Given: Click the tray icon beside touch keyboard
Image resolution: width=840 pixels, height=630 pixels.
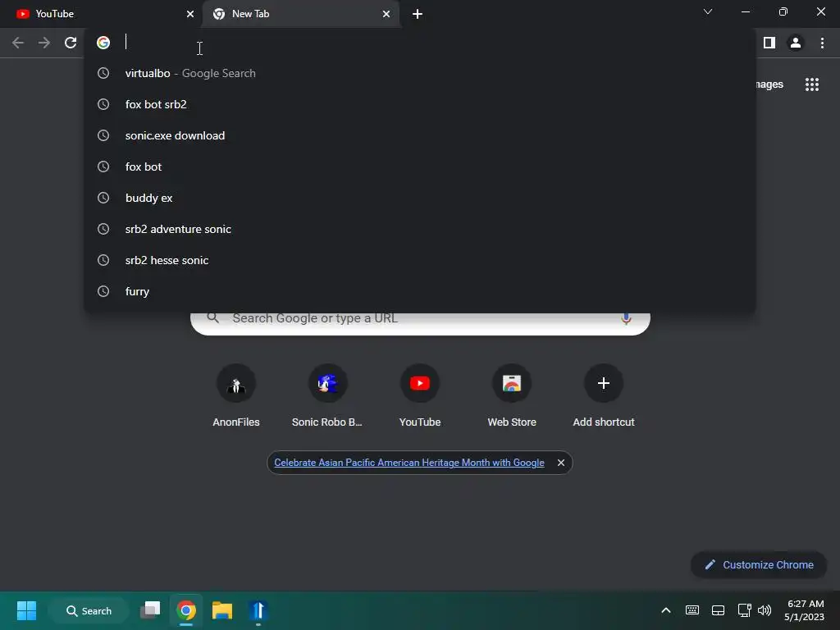Looking at the screenshot, I should (x=718, y=610).
